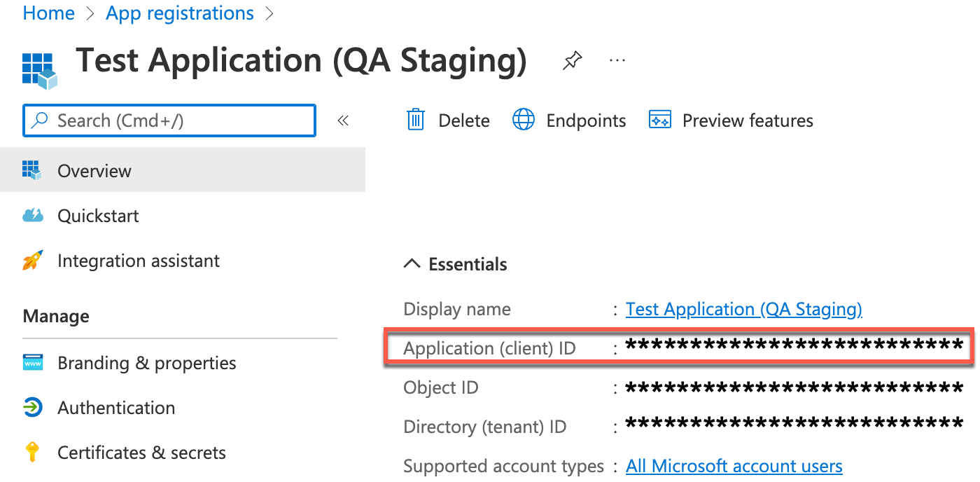This screenshot has height=482, width=980.
Task: Click the Display name label
Action: click(x=457, y=309)
